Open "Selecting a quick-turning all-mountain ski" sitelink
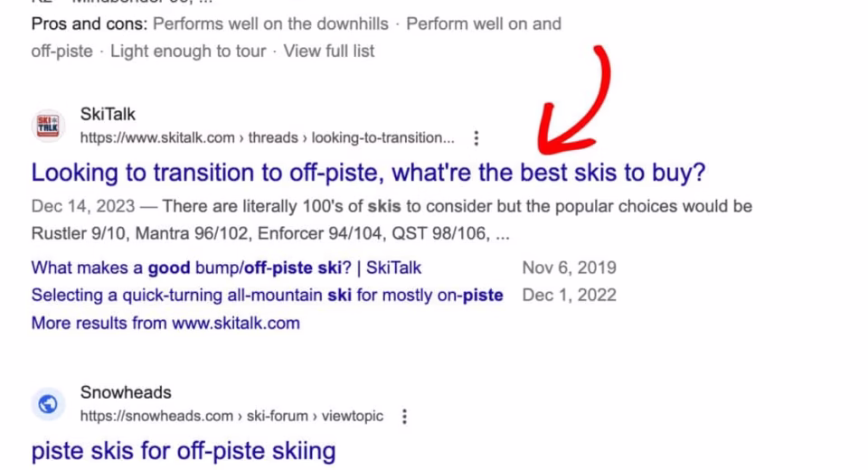 (x=267, y=295)
